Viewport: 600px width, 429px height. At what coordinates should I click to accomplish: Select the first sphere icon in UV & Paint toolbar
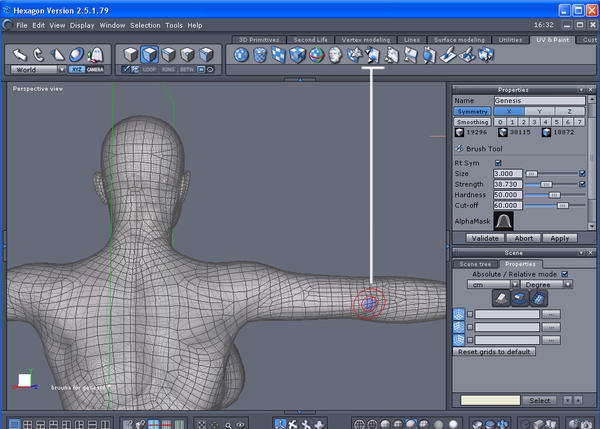(241, 55)
